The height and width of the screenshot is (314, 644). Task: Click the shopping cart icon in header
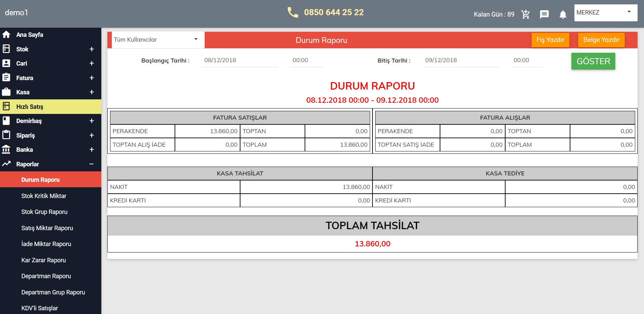525,14
